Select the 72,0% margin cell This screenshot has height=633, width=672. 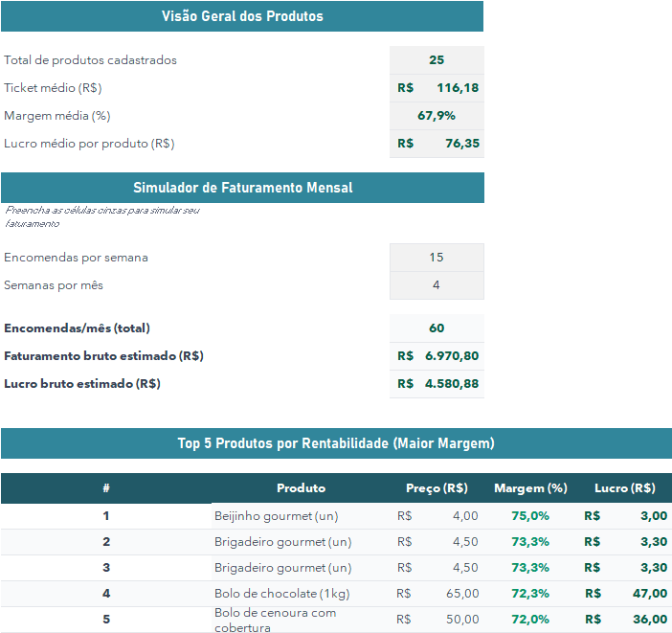[530, 620]
